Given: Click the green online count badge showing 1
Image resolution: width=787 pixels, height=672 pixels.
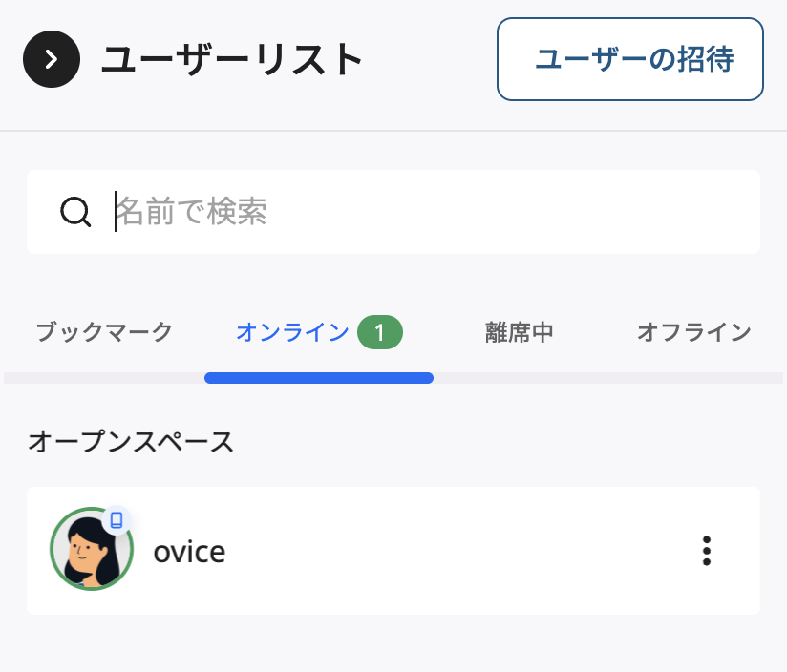Looking at the screenshot, I should [x=379, y=331].
